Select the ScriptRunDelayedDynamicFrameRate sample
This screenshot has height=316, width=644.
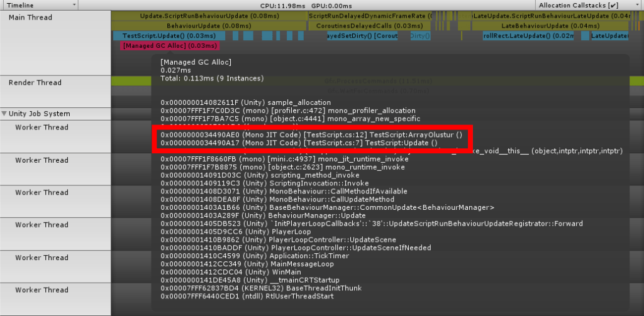[371, 15]
